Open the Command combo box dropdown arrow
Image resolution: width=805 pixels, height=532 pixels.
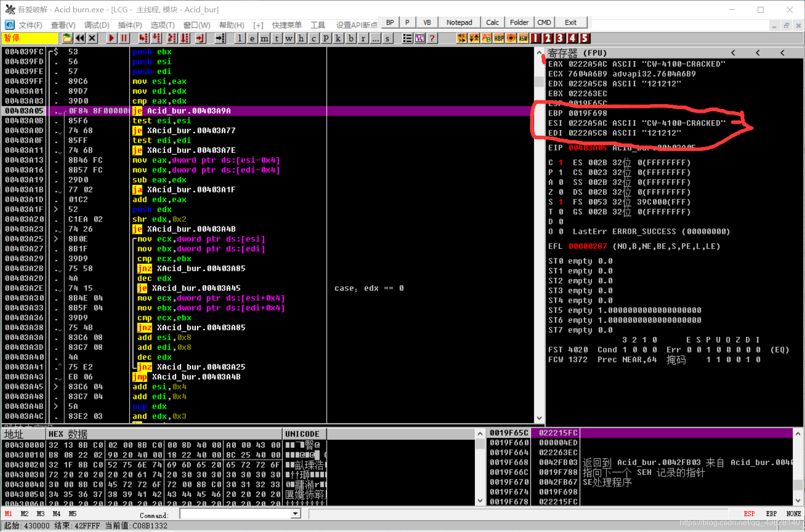coord(295,514)
